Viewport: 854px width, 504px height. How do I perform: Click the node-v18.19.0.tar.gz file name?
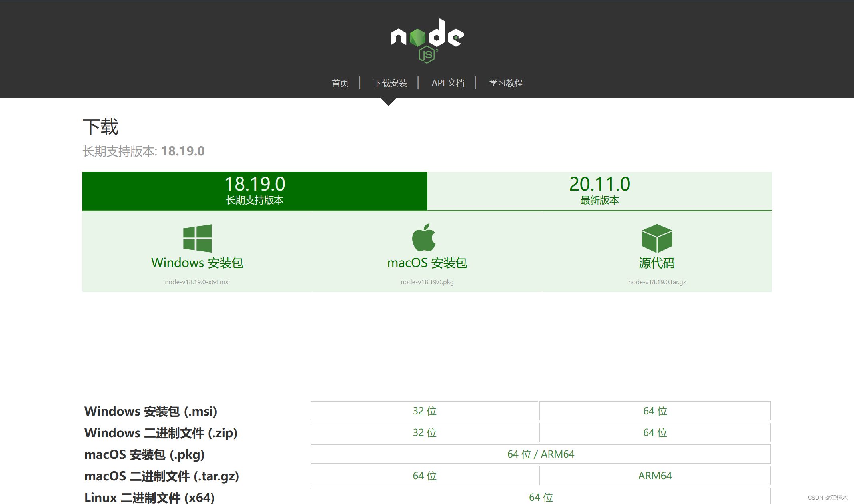(657, 282)
